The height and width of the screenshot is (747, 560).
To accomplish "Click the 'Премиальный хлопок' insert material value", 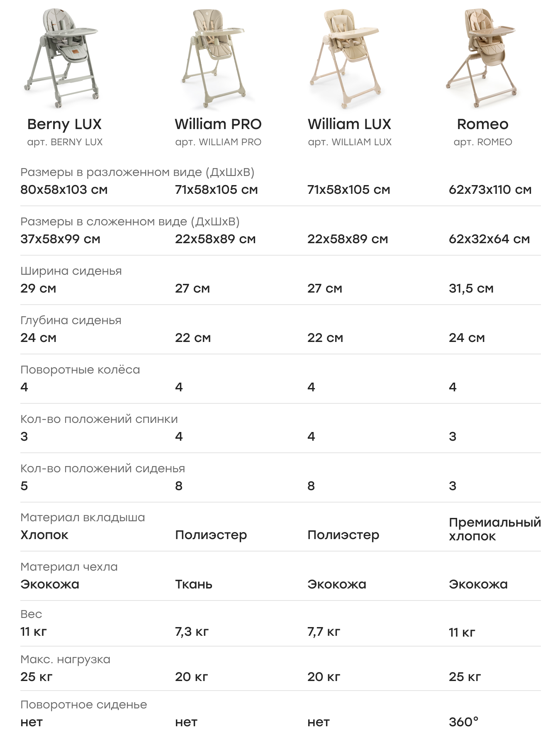I will [494, 529].
